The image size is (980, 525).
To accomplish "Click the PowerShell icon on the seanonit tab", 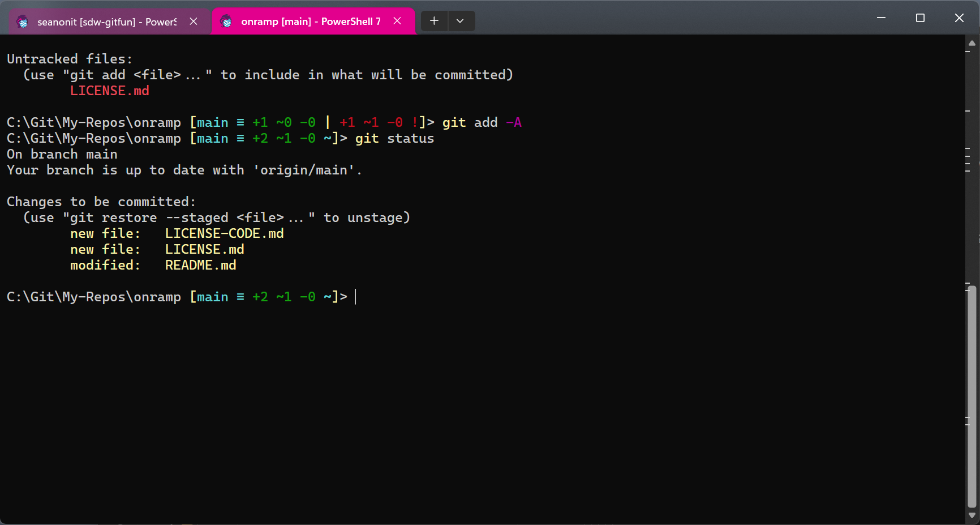I will click(23, 22).
